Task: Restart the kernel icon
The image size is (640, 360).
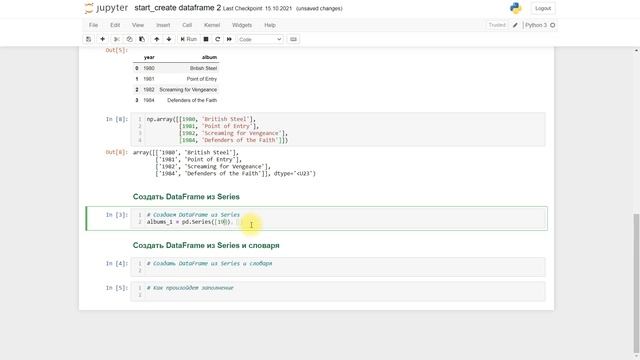Action: [218, 39]
